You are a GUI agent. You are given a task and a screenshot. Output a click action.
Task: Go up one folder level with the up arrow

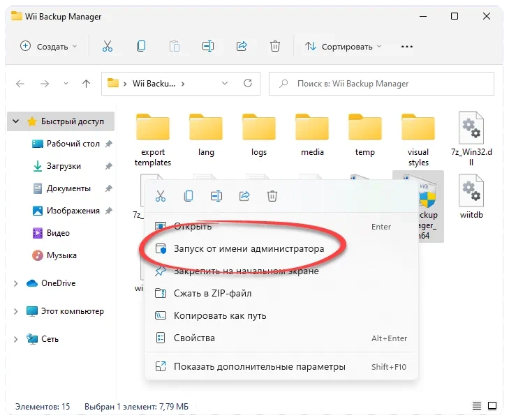(86, 84)
